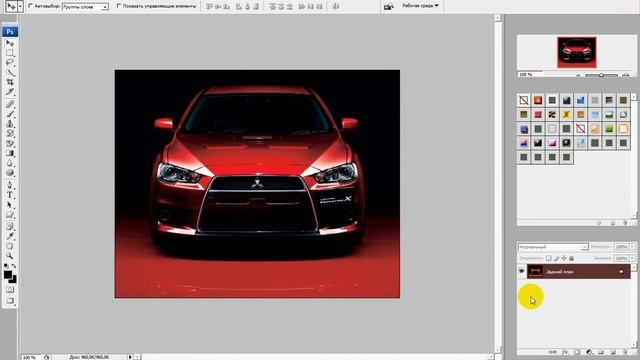Toggle lock all in Layers panel
This screenshot has width=640, height=360.
(x=571, y=258)
